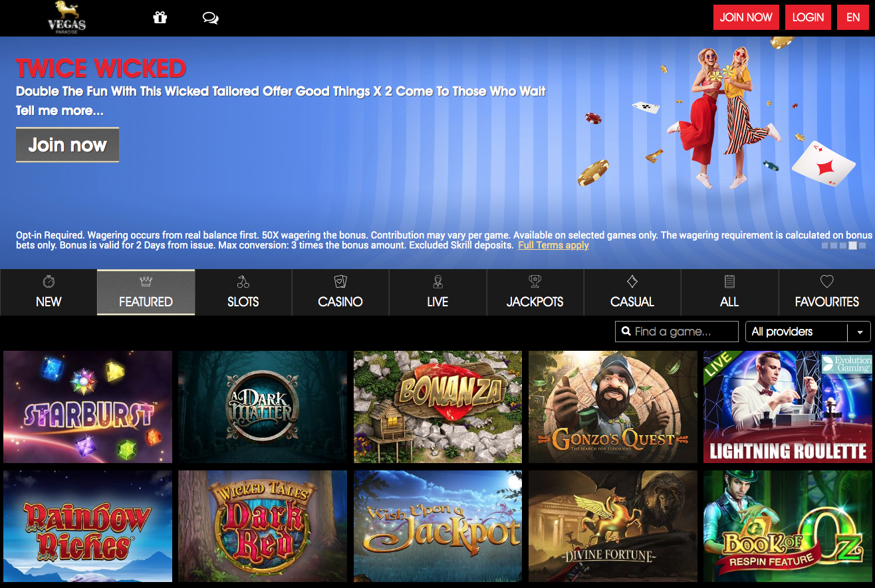The width and height of the screenshot is (875, 588).
Task: Click the playing cards icon above CASINO
Action: [340, 282]
